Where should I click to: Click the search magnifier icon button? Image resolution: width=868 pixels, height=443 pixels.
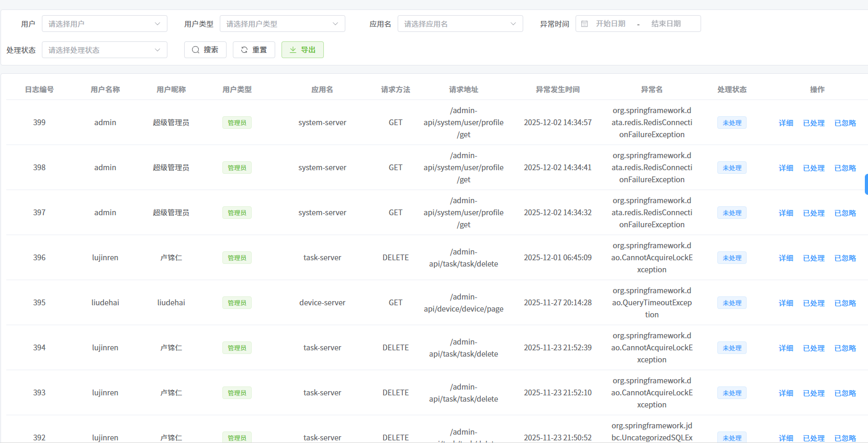205,50
